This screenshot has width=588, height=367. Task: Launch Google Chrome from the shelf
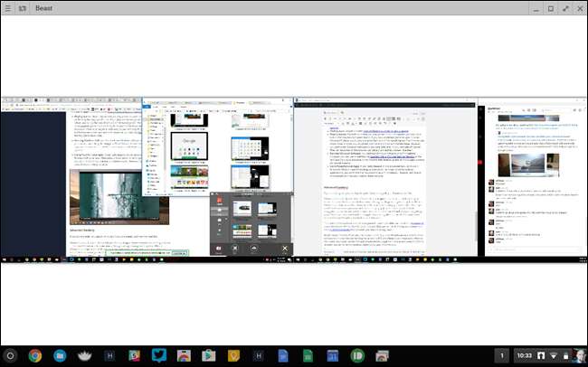click(x=35, y=354)
